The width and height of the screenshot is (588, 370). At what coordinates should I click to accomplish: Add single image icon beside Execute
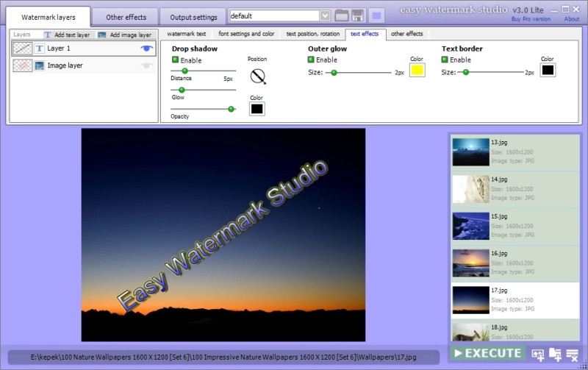coord(538,355)
